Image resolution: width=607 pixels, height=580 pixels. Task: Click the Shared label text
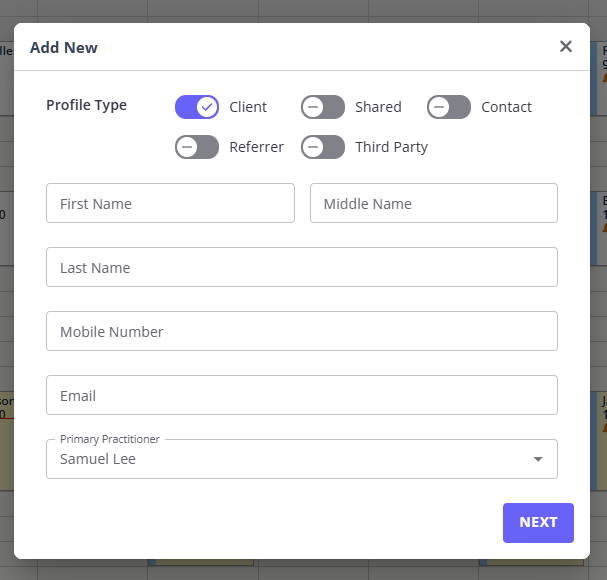click(378, 107)
